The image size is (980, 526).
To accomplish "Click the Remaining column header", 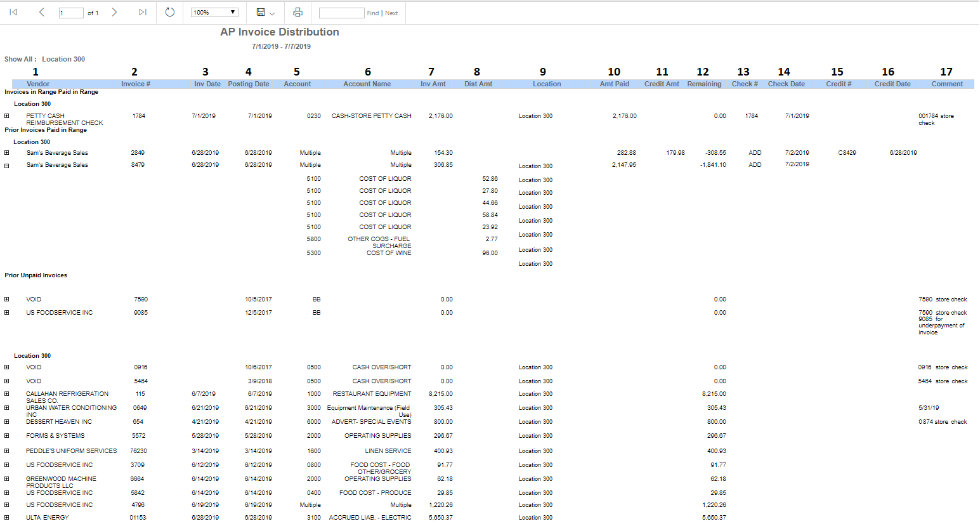I will pyautogui.click(x=704, y=84).
